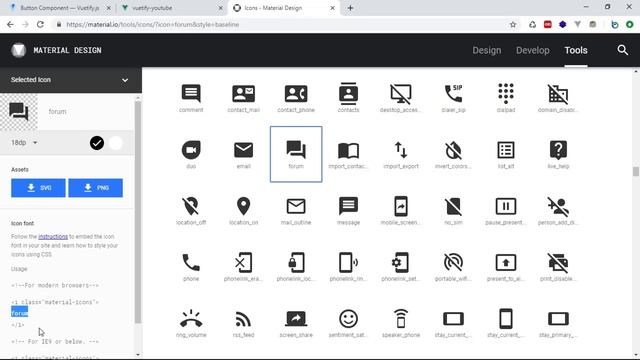Screen dimensions: 640x360
Task: Download the SVG asset
Action: click(x=38, y=188)
